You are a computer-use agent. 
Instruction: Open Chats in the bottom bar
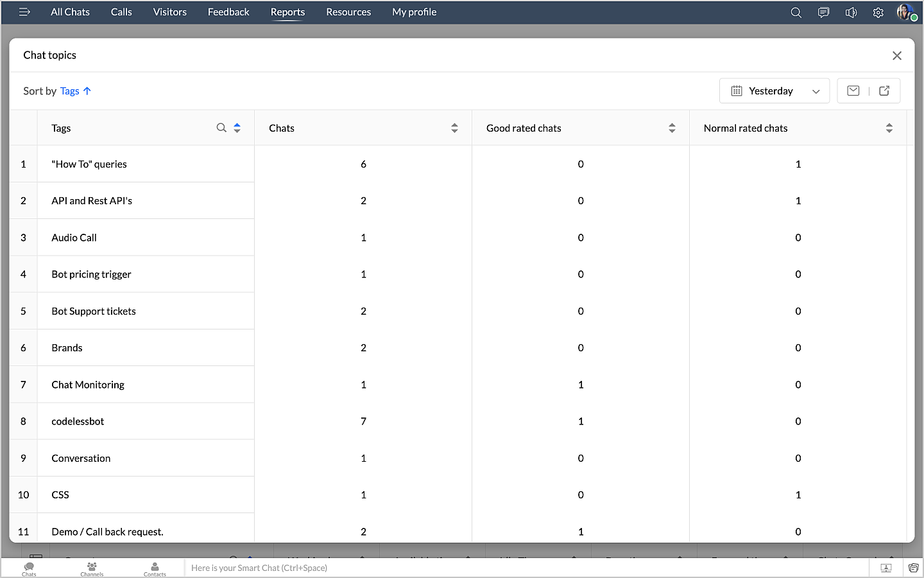[x=29, y=569]
